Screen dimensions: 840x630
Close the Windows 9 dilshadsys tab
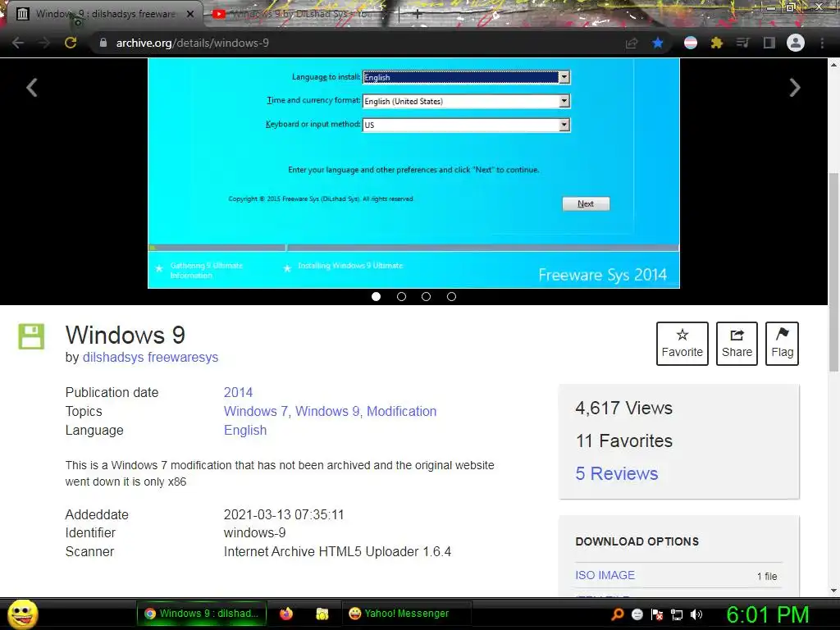pos(190,14)
